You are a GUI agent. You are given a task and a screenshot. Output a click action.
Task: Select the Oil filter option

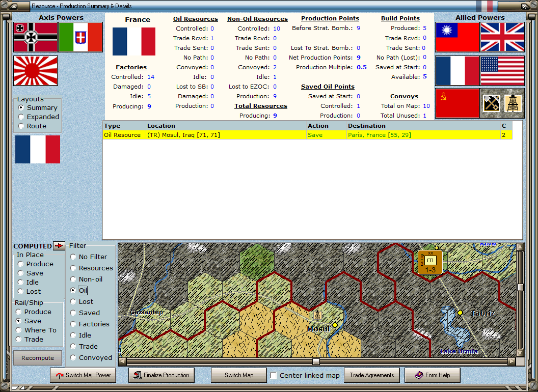pos(73,290)
